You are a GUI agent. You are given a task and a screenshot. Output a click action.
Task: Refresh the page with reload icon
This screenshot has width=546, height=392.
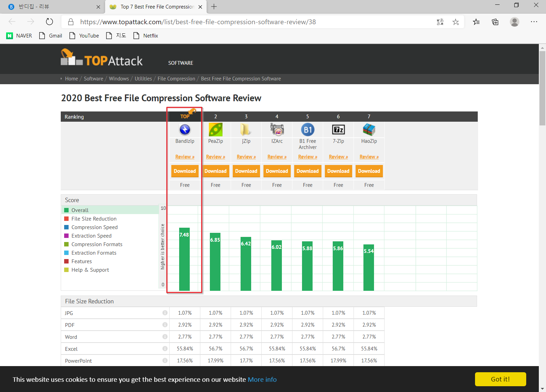49,22
